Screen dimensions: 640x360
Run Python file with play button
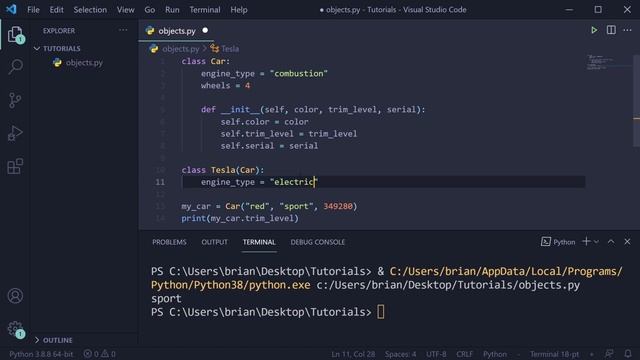[594, 30]
